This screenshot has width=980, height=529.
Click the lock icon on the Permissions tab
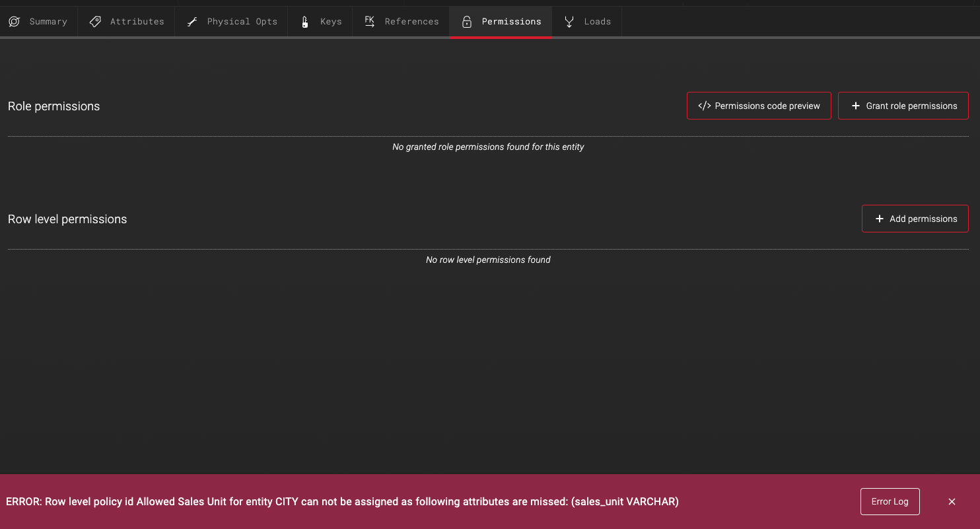(466, 21)
